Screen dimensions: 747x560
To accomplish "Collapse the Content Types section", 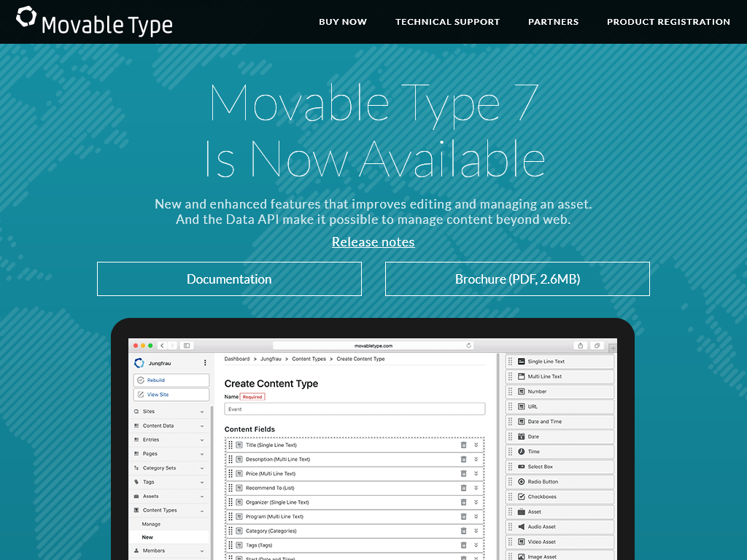I will click(201, 510).
